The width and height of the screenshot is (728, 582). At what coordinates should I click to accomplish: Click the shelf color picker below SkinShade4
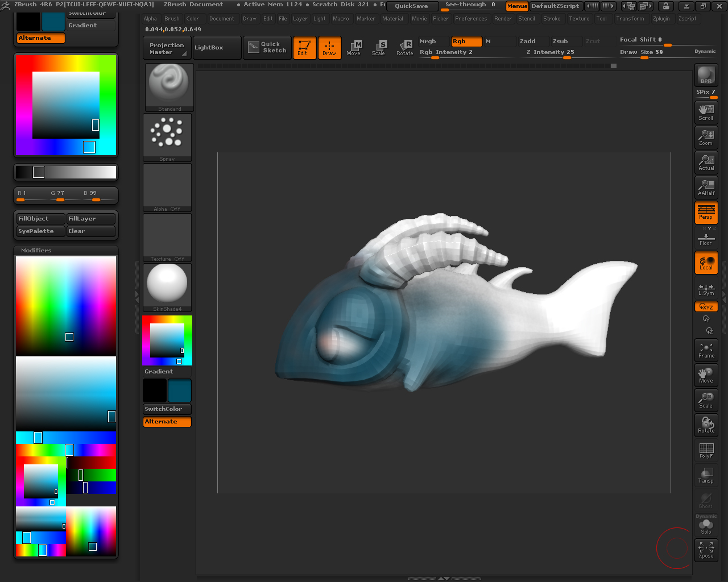[x=167, y=340]
